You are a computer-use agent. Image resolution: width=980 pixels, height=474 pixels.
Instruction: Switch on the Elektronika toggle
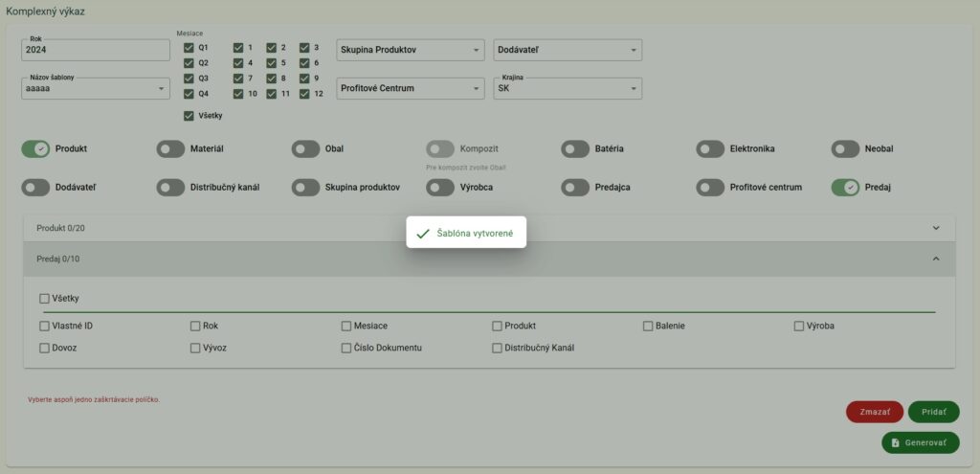pos(710,149)
